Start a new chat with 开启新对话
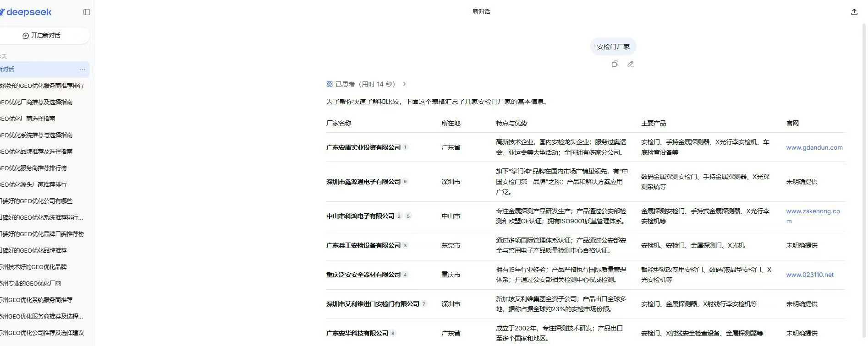Viewport: 868px width, 346px height. click(42, 36)
